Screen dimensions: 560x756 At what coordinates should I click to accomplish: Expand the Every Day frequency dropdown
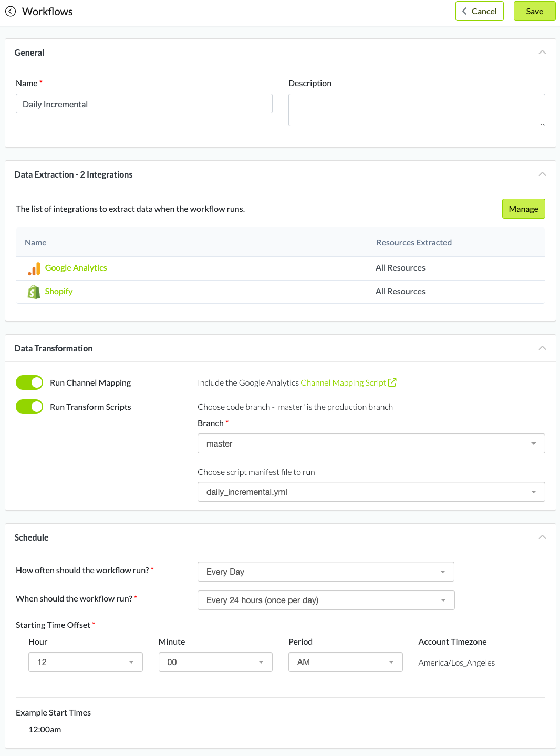point(326,572)
